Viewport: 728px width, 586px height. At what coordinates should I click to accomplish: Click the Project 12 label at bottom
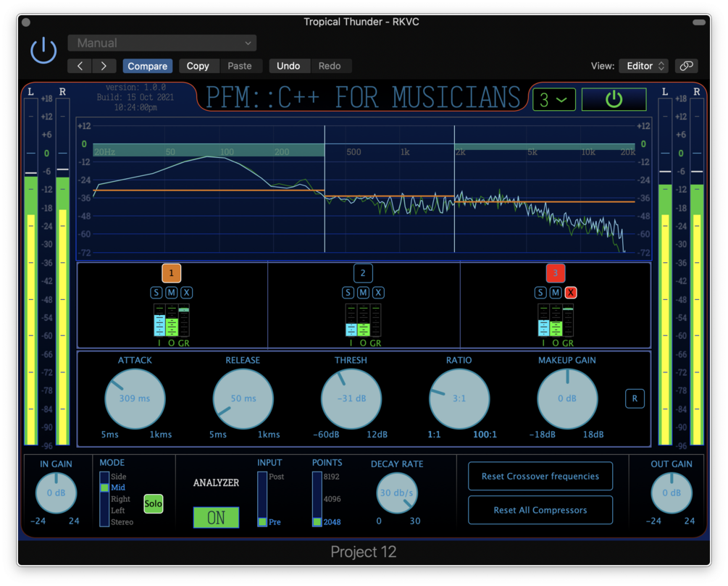[364, 552]
